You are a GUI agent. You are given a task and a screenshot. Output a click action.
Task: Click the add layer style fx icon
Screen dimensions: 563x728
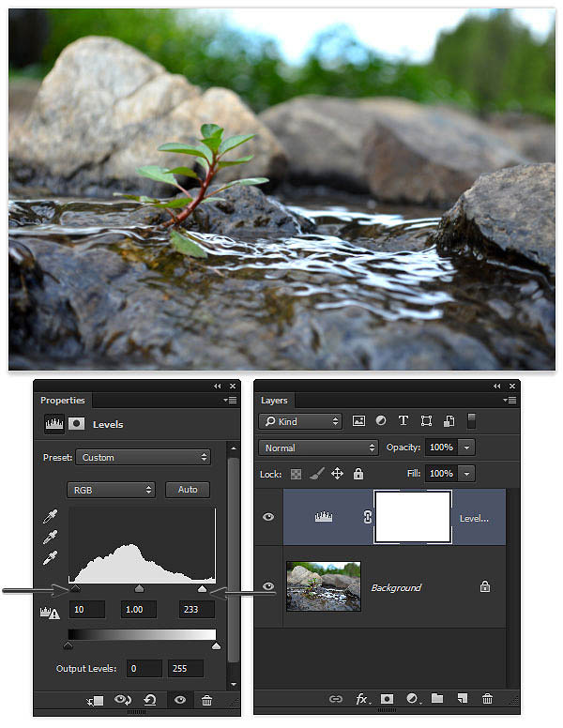coord(362,699)
